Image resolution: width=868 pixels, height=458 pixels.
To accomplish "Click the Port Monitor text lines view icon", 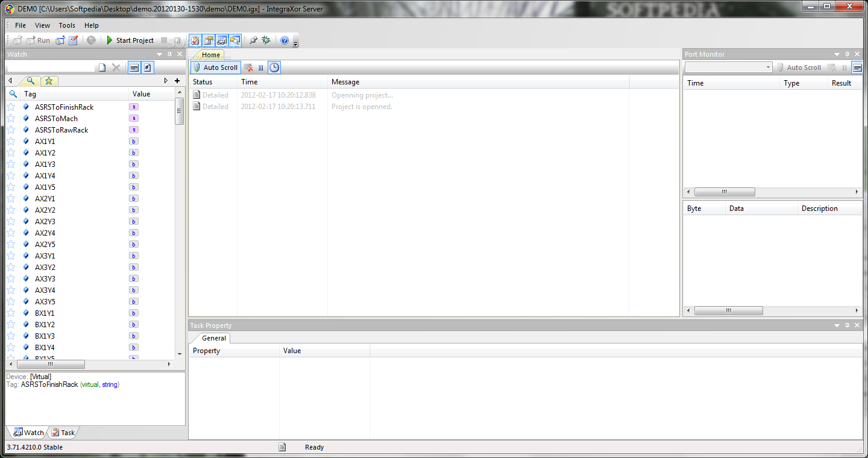I will pos(857,67).
